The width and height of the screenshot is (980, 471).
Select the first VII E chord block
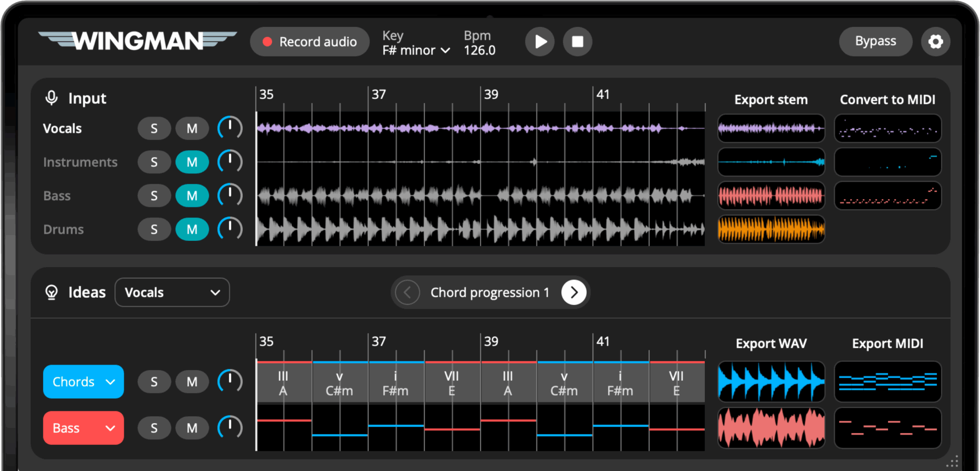tap(452, 382)
